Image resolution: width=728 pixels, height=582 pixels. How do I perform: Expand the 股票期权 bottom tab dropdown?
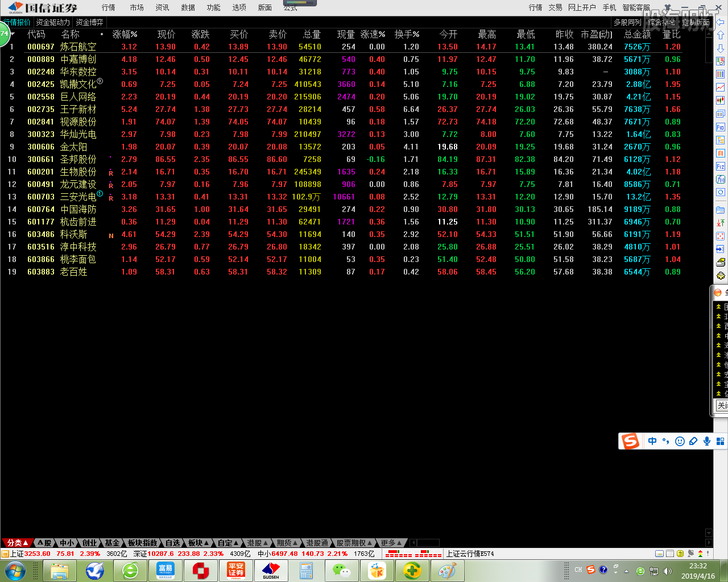coord(354,543)
